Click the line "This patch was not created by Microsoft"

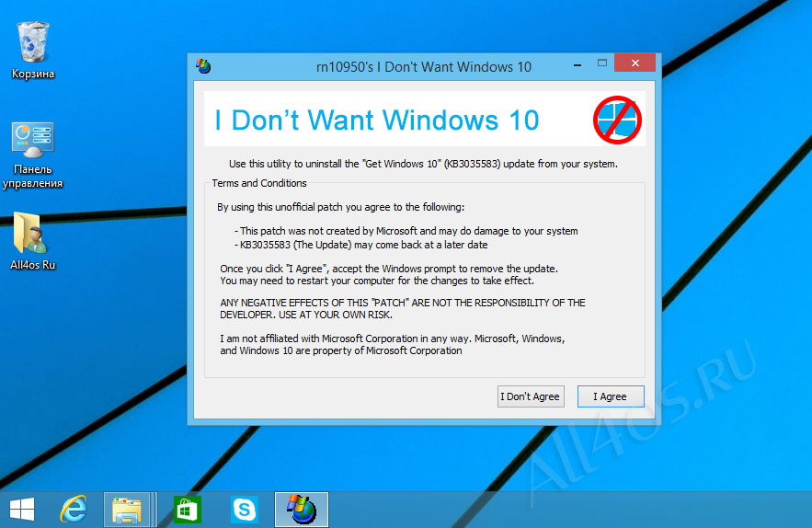406,231
